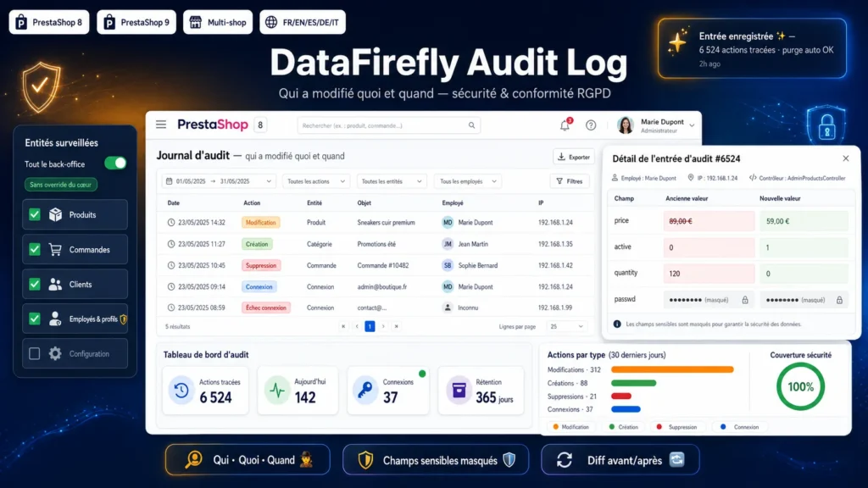Screen dimensions: 868x488
Task: Open the Toutes les actions dropdown
Action: 316,181
